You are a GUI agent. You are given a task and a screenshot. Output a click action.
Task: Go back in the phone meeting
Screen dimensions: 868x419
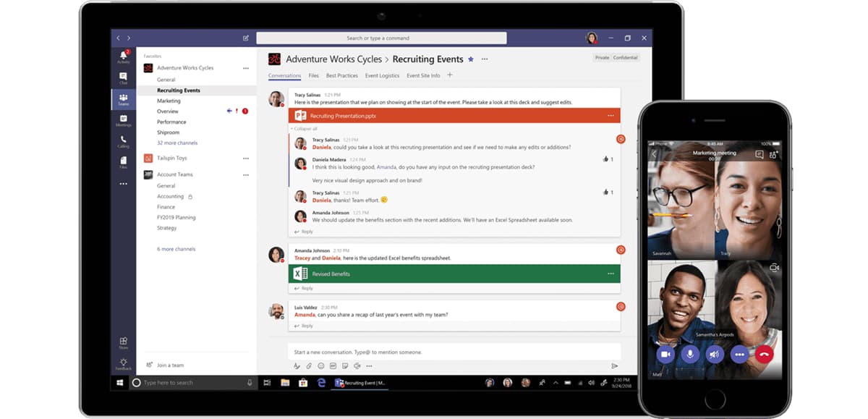[654, 154]
